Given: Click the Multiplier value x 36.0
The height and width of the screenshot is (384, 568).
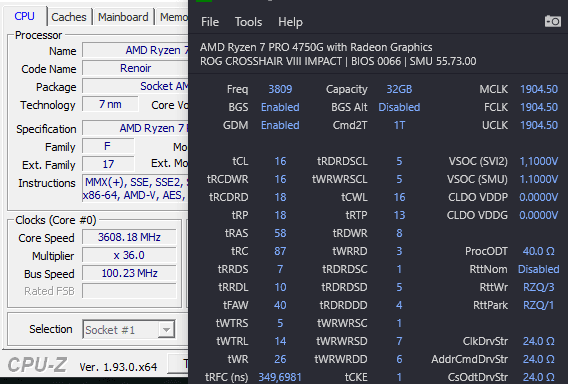Looking at the screenshot, I should coord(129,255).
